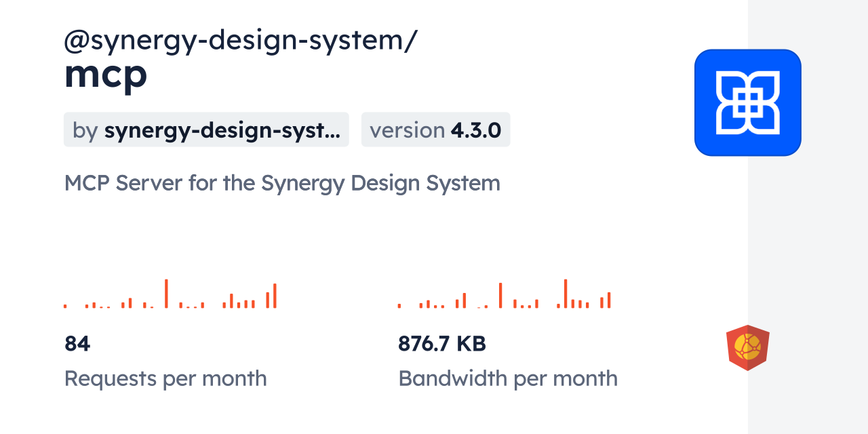Click the "Requests per month" label
Viewport: 868px width, 434px height.
click(x=165, y=378)
